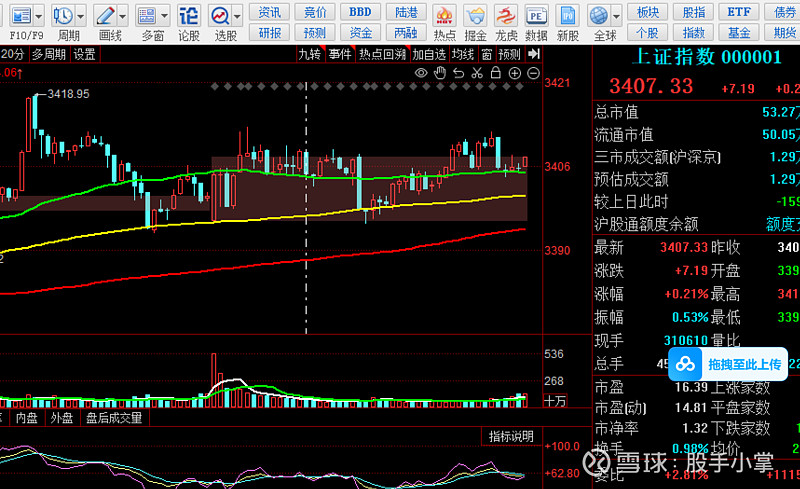The height and width of the screenshot is (489, 800).
Task: Select the 内盘 tab
Action: pyautogui.click(x=27, y=418)
